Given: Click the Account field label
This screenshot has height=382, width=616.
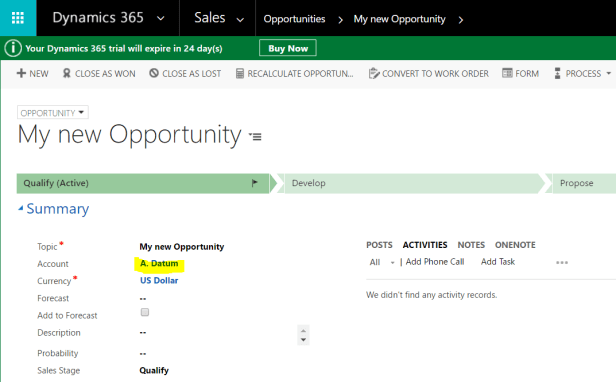Looking at the screenshot, I should 53,264.
